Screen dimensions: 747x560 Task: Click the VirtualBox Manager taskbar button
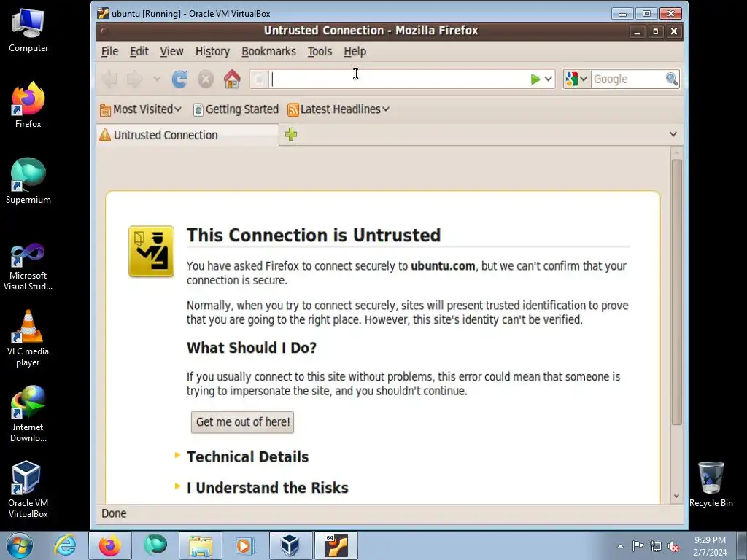(x=290, y=545)
